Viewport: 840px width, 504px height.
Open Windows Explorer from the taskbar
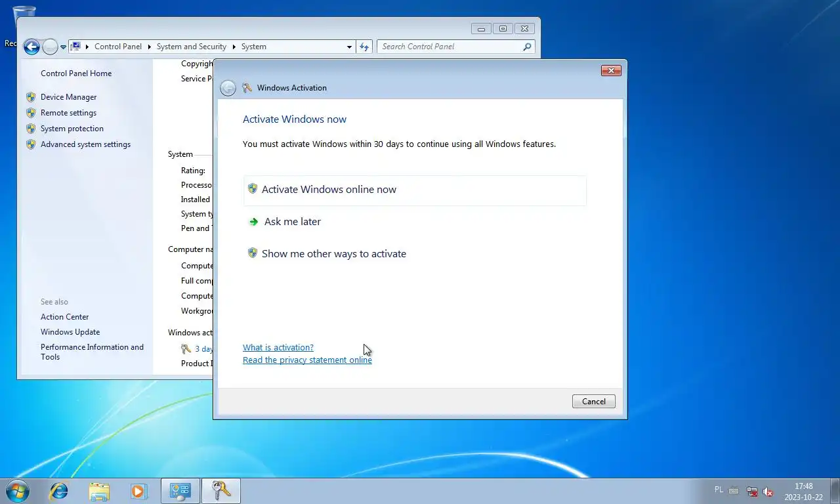point(99,491)
